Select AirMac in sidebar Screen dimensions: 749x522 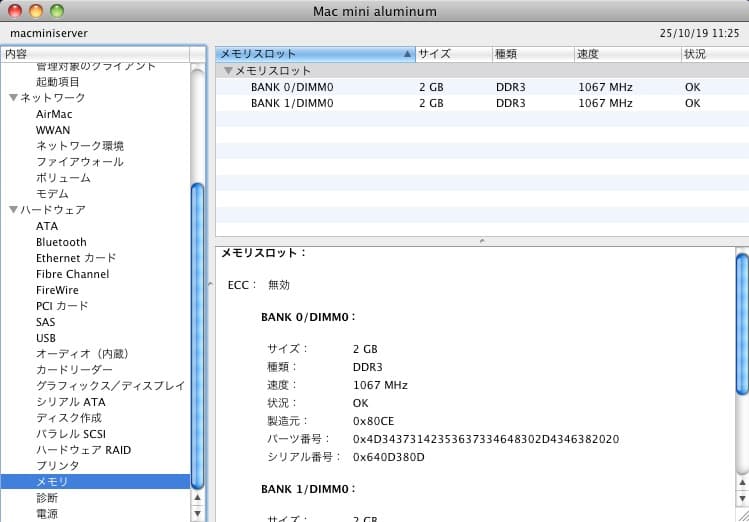pyautogui.click(x=54, y=114)
